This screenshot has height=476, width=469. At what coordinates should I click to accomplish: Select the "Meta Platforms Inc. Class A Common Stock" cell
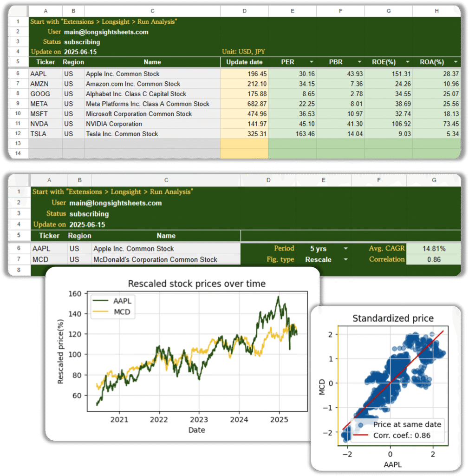tap(152, 104)
